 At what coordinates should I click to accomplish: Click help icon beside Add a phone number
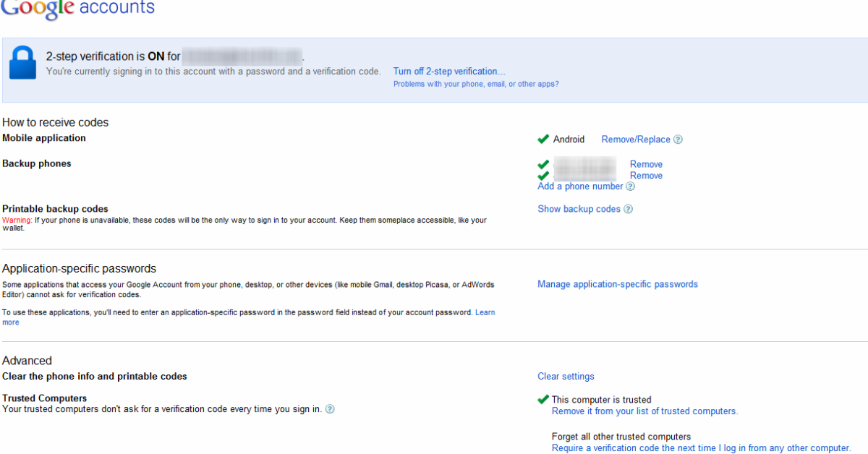pyautogui.click(x=630, y=187)
